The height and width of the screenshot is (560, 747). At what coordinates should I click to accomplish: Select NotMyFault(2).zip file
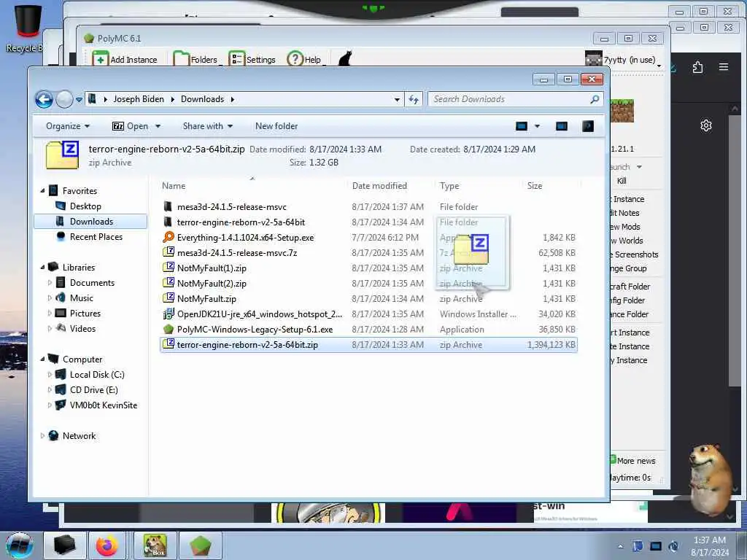(212, 284)
